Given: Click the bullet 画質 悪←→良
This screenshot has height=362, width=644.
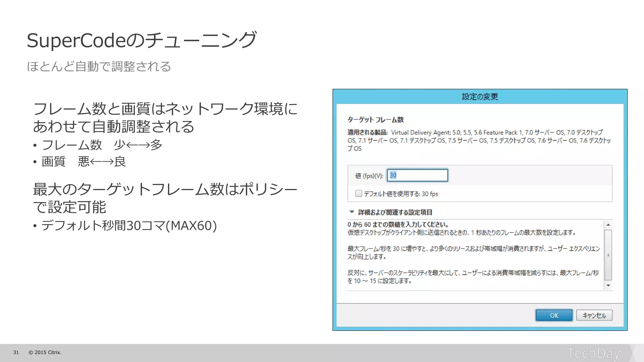Looking at the screenshot, I should pos(84,162).
